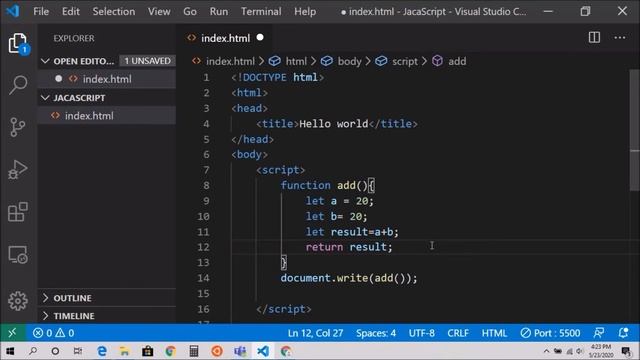The image size is (640, 360).
Task: Open the Help menu
Action: click(x=305, y=11)
